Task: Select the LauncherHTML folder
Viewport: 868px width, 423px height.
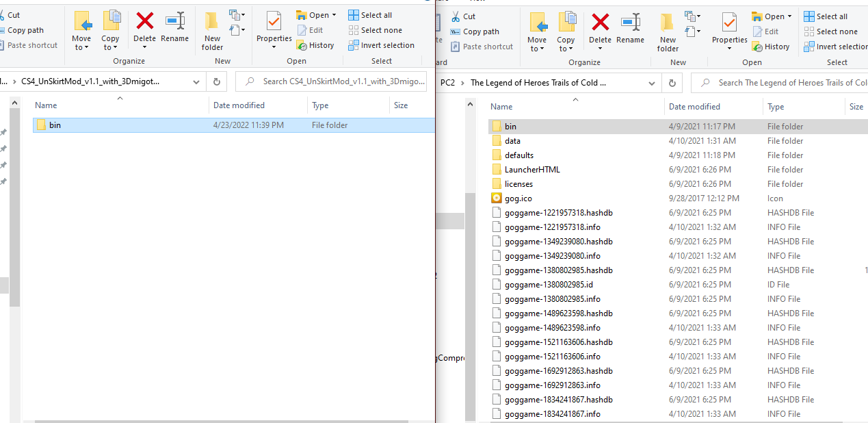Action: click(x=678, y=170)
